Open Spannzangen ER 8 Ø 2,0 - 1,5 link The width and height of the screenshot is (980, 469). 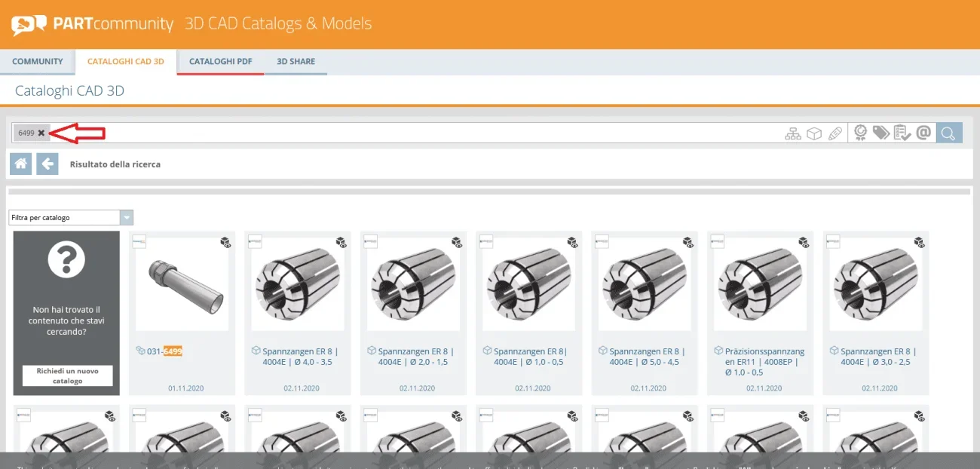[415, 357]
